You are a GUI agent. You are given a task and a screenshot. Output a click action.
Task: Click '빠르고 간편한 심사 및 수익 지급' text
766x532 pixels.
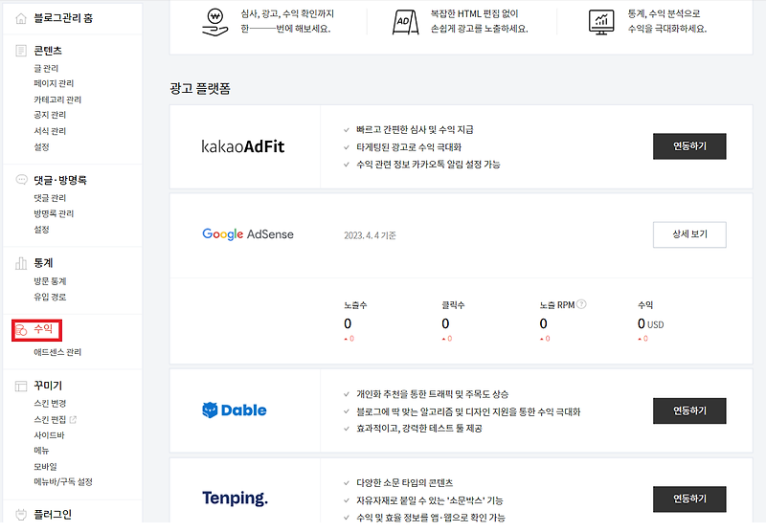[x=415, y=130]
